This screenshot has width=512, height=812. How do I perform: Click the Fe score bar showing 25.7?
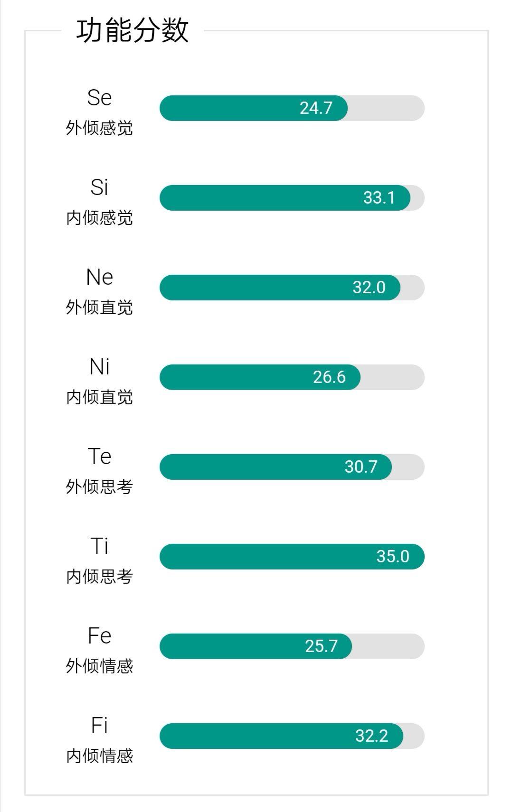(292, 646)
